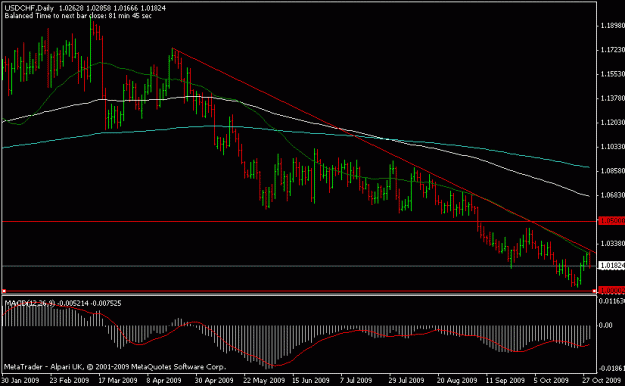The width and height of the screenshot is (625, 386).
Task: Click the 30 Apr 2009 date label
Action: (214, 380)
